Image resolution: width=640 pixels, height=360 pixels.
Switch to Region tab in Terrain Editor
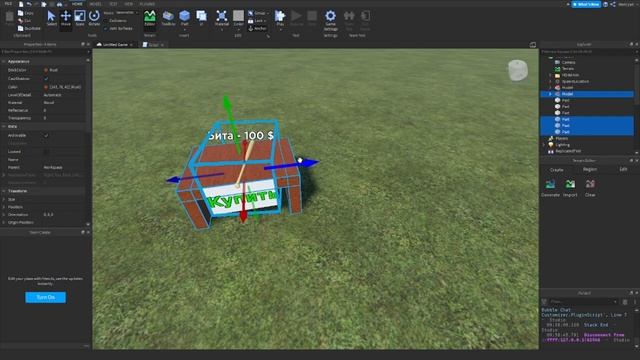tap(590, 169)
